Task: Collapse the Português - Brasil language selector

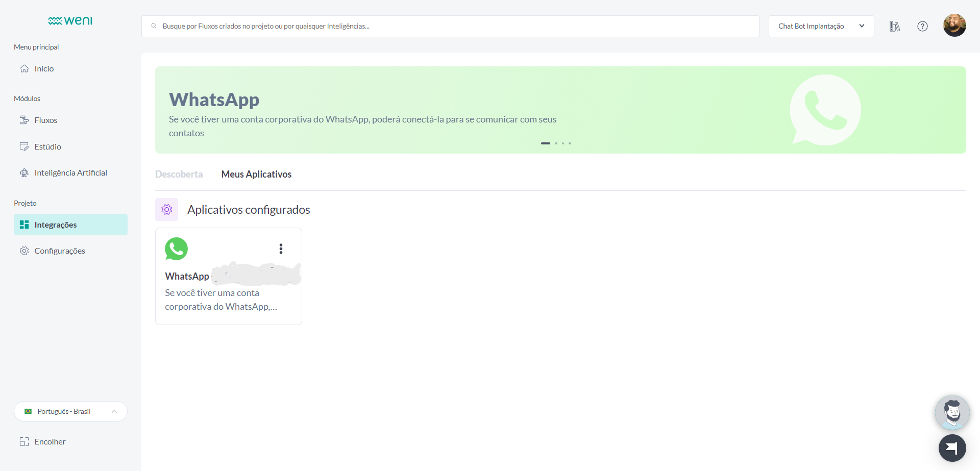Action: 114,411
